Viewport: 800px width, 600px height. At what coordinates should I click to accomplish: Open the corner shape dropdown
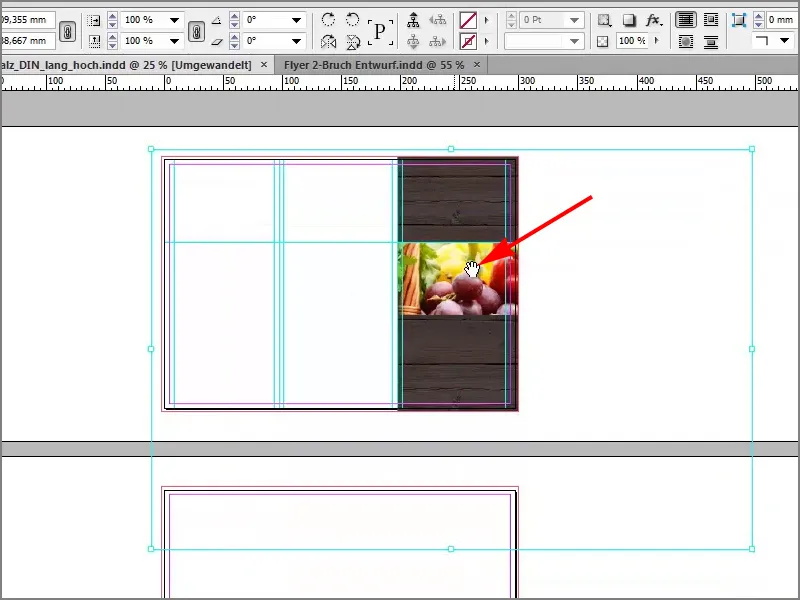pyautogui.click(x=784, y=40)
